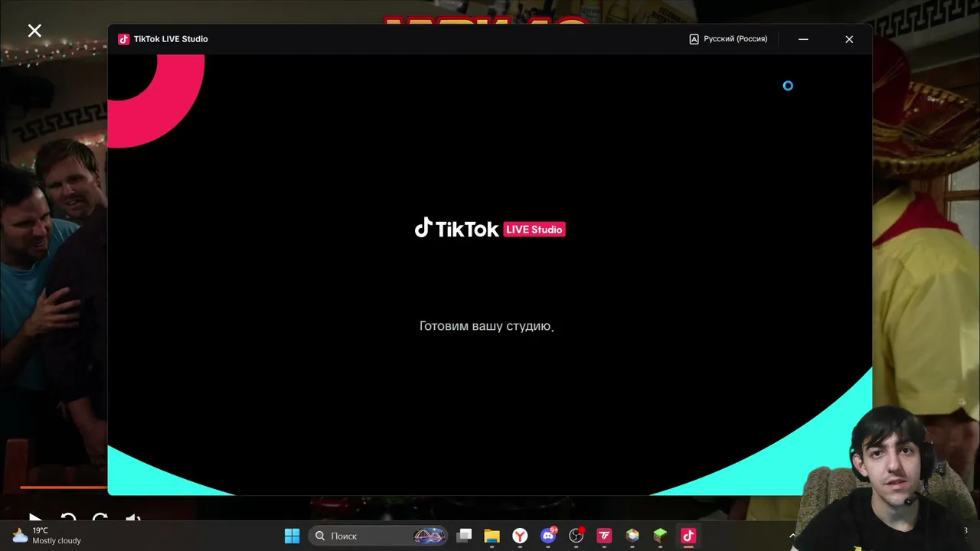980x551 pixels.
Task: Click the Поиск taskbar search box
Action: (379, 536)
